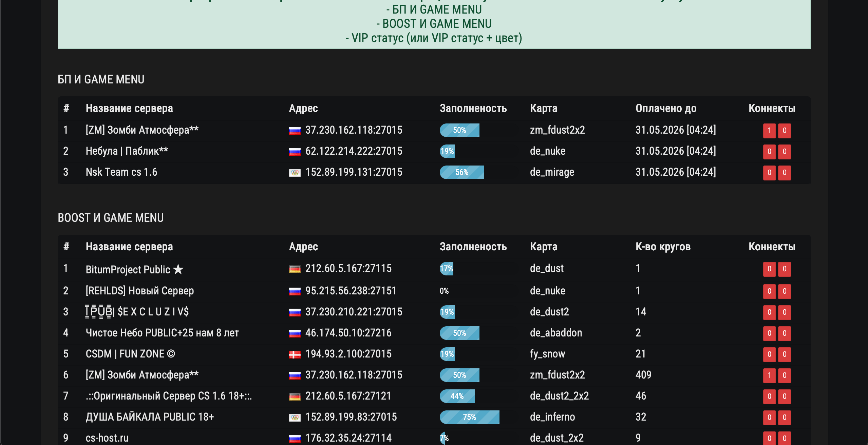Image resolution: width=868 pixels, height=445 pixels.
Task: Select the server name "Чистое Небо PUBLIC+25 нам 8 лет"
Action: coord(162,333)
